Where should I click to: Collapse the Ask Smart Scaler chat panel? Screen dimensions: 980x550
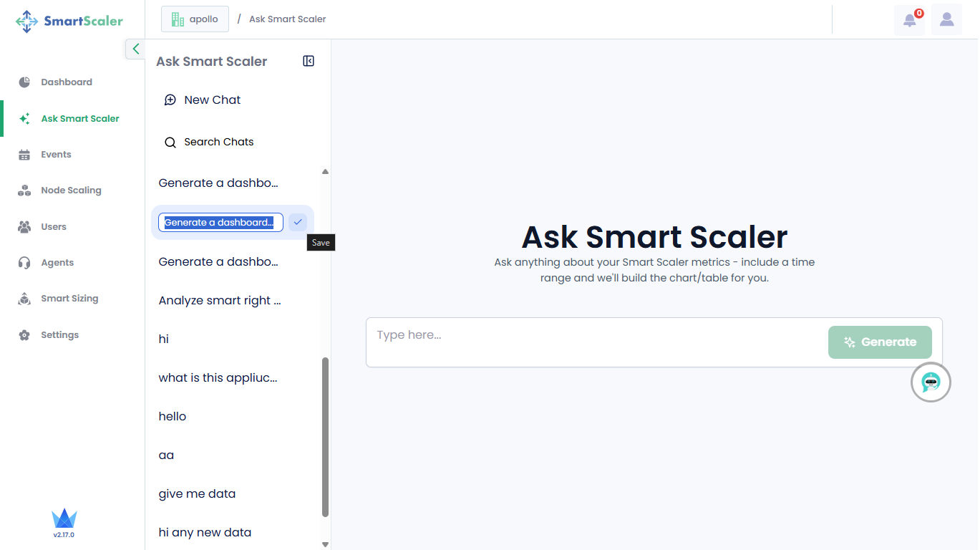tap(309, 62)
